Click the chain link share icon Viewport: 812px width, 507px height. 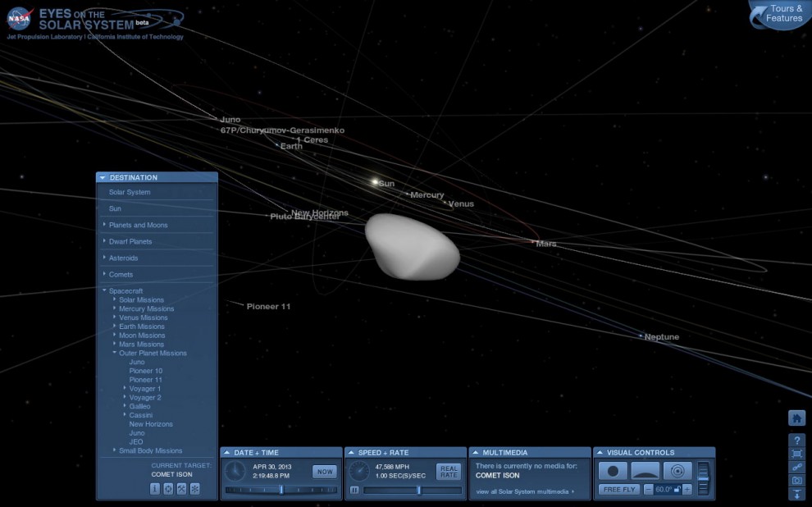pos(796,467)
